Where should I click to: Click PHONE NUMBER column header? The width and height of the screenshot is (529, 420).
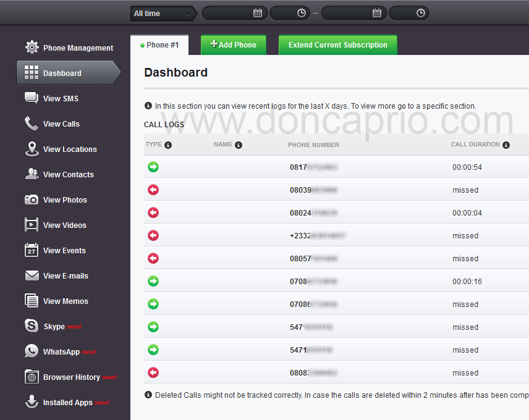coord(313,145)
